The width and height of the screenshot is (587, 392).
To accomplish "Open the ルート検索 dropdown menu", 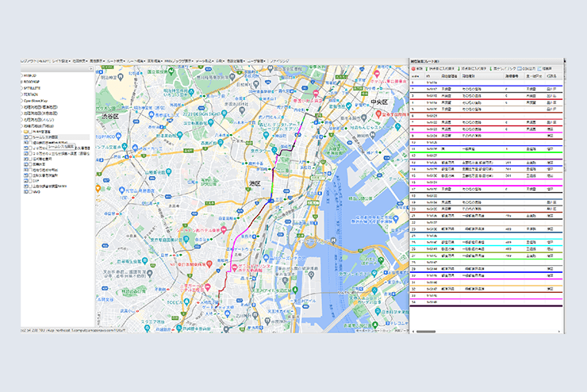I will pyautogui.click(x=116, y=60).
